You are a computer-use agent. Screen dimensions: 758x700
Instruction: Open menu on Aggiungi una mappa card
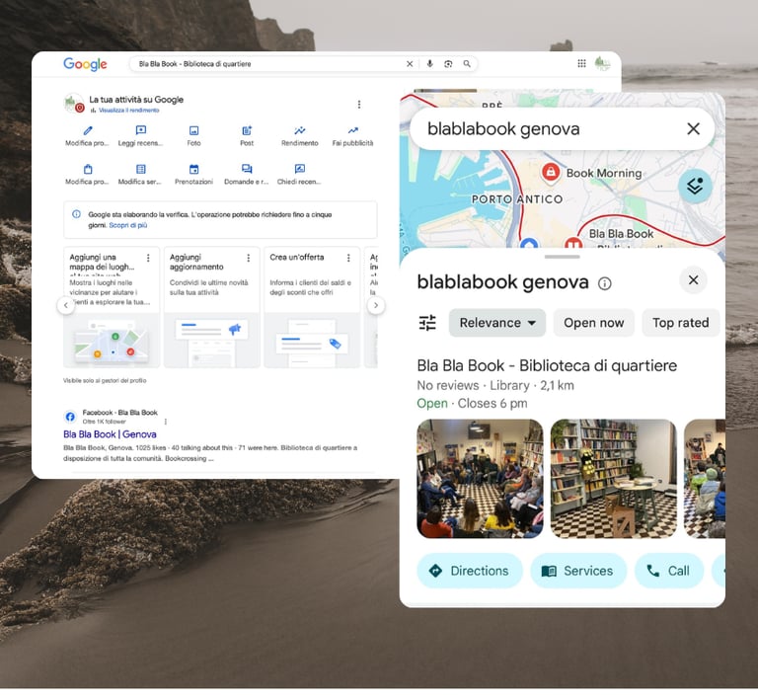[148, 258]
